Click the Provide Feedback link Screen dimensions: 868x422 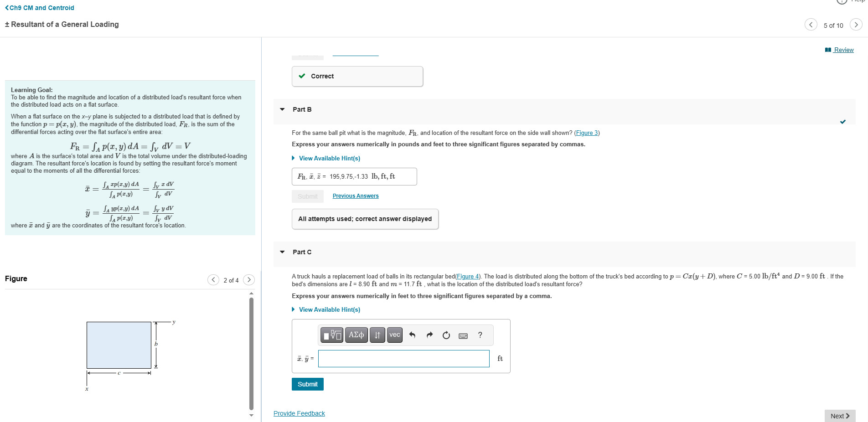click(299, 413)
